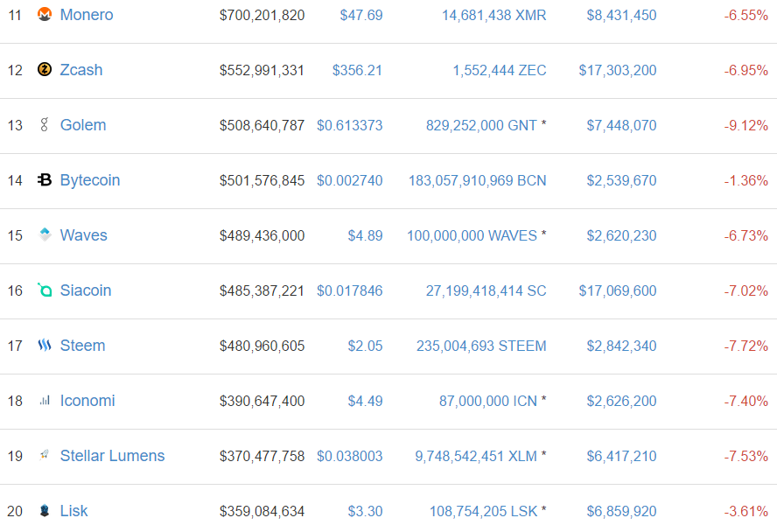
Task: Click Monero price $47.69
Action: [x=361, y=16]
